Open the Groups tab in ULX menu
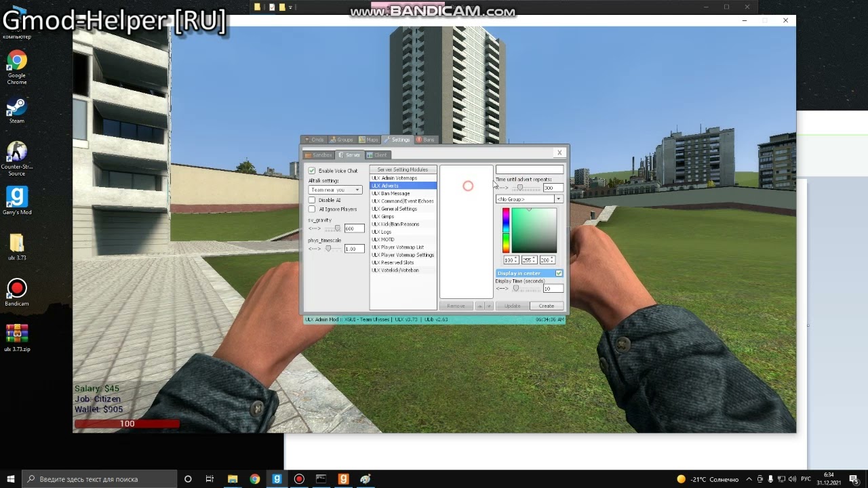 (342, 140)
